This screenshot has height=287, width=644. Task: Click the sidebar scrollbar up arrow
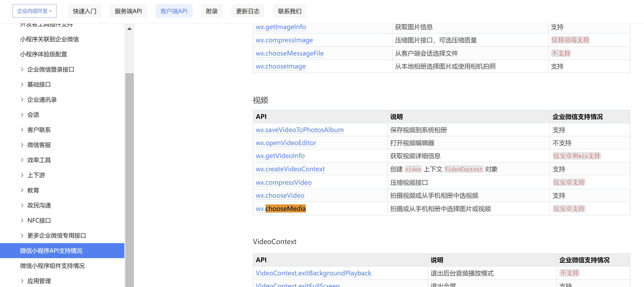coord(130,28)
